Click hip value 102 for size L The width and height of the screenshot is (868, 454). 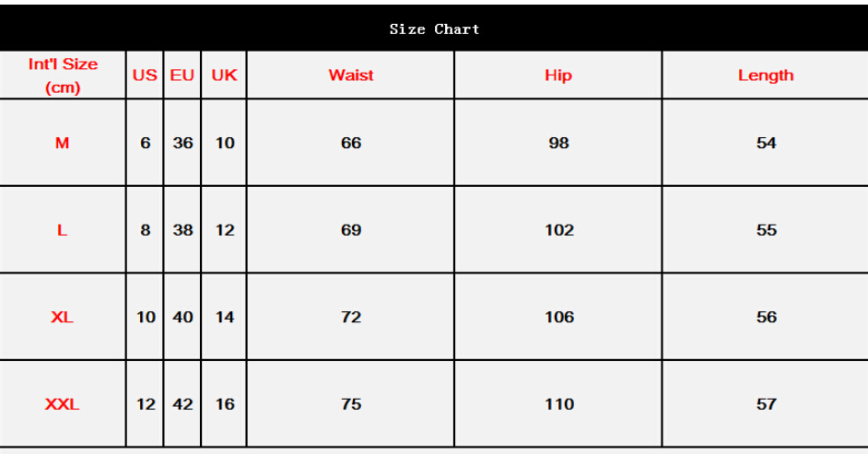[559, 230]
